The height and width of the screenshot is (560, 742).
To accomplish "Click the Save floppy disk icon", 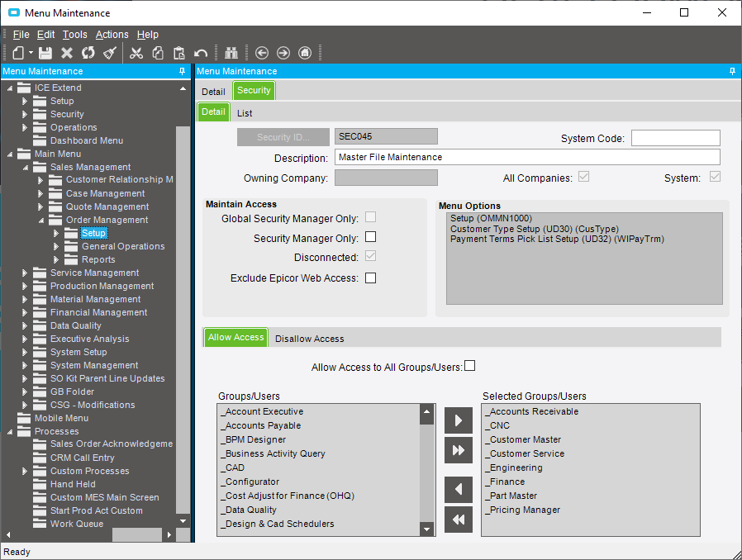I will click(45, 53).
